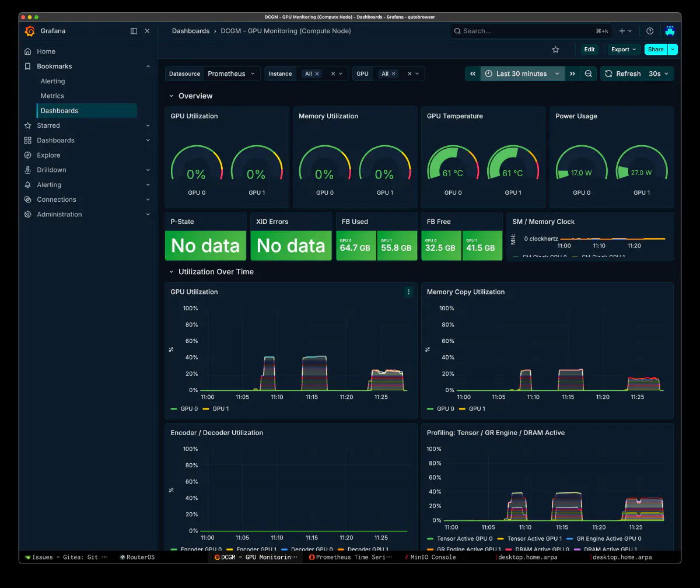Viewport: 700px width, 588px height.
Task: Expand the Drilldown section chevron
Action: coord(148,170)
